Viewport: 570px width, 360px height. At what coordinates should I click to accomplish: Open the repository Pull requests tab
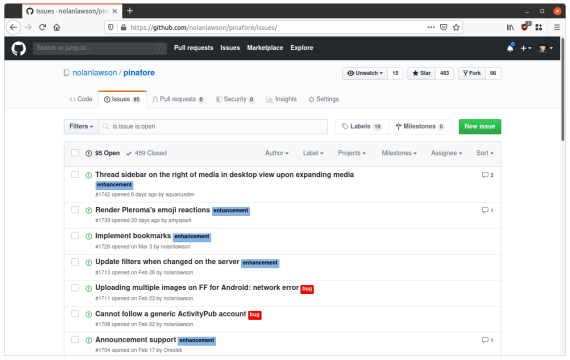[x=178, y=99]
